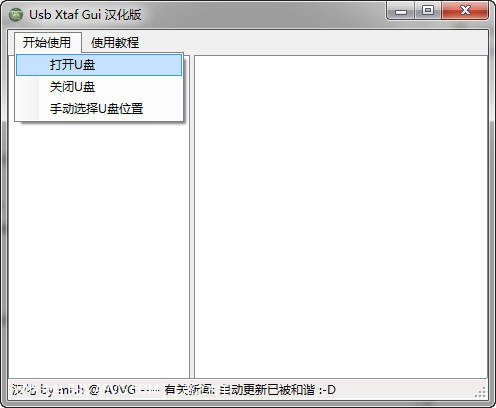The height and width of the screenshot is (408, 496).
Task: Click icon margin beside 手动选择U盘位置 entry
Action: (x=28, y=109)
